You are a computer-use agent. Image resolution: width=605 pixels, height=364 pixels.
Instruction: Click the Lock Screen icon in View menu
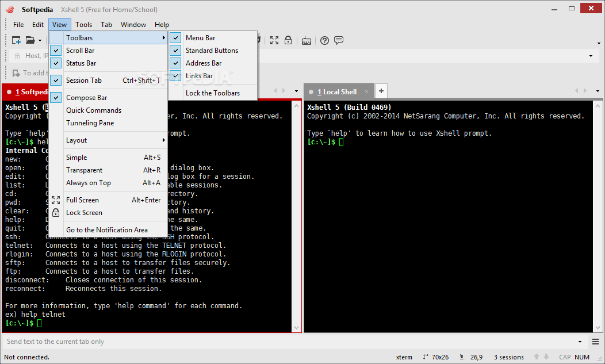coord(56,213)
